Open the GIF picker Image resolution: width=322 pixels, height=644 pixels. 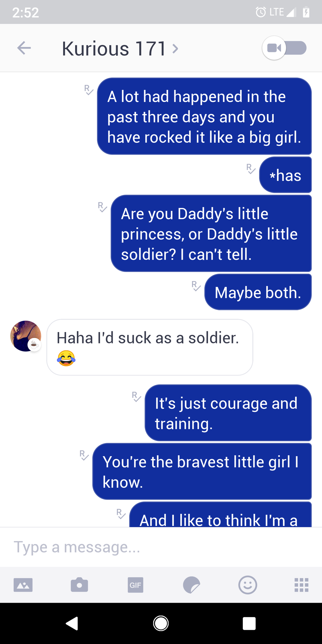136,585
